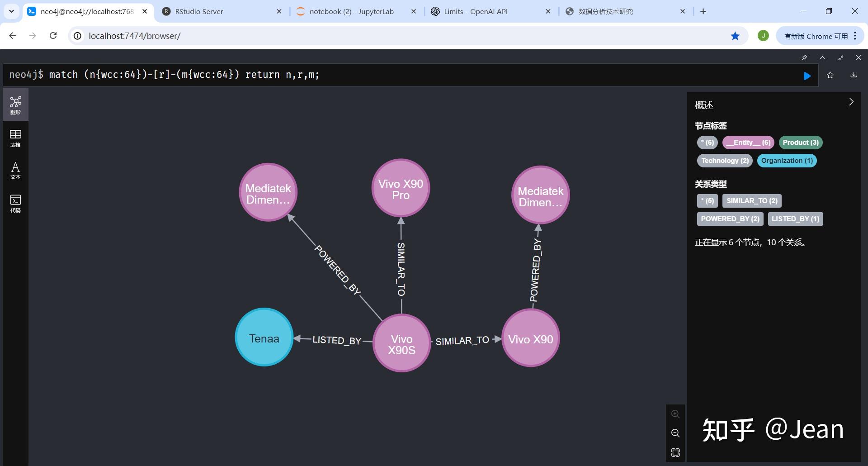Run the Cypher query with the play button
868x466 pixels.
[807, 75]
